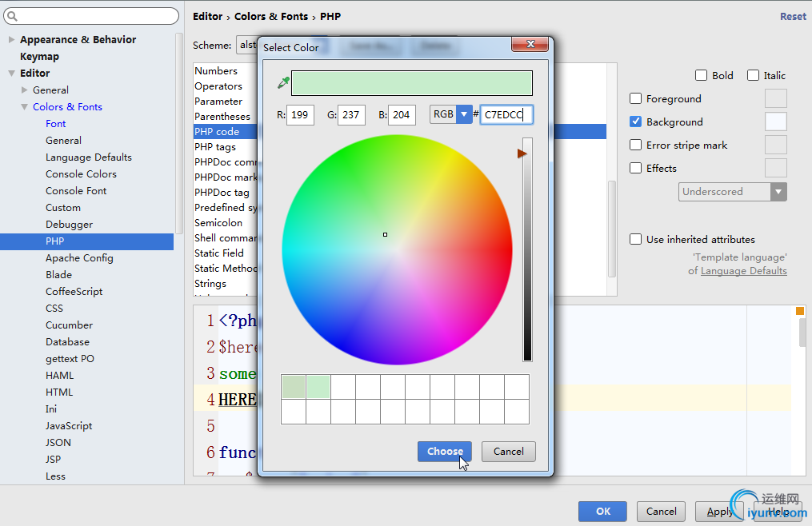The width and height of the screenshot is (812, 526).
Task: Click the attributes list scrollbar
Action: pos(611,229)
